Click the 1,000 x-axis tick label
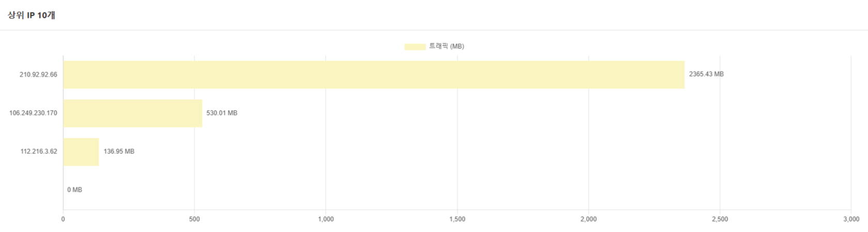This screenshot has height=232, width=868. [326, 219]
